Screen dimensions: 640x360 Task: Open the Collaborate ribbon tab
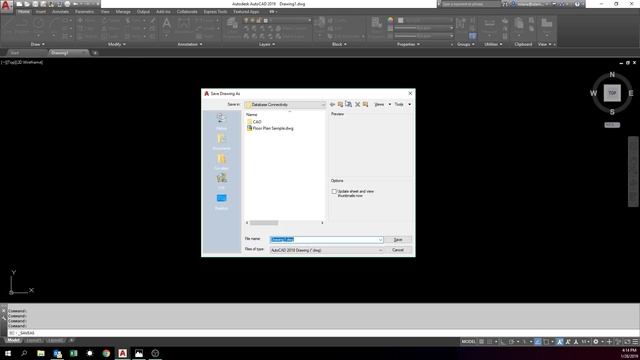click(x=187, y=12)
